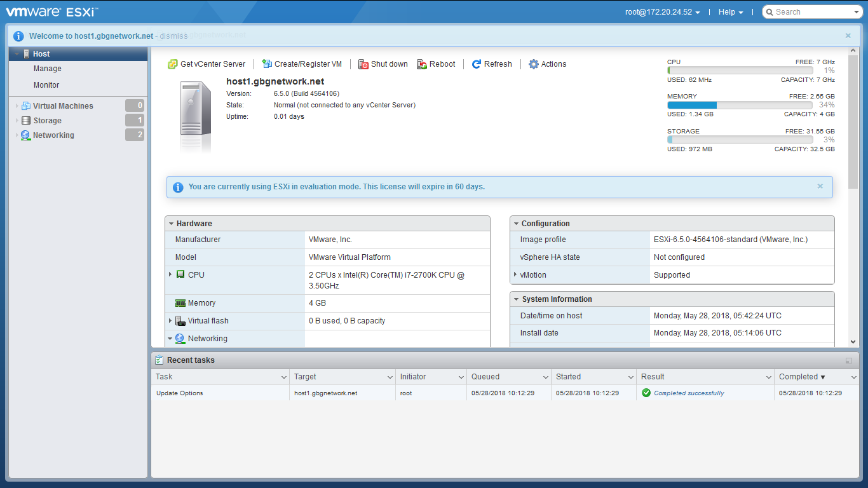Click the Networking globe icon in navigator

pos(25,135)
